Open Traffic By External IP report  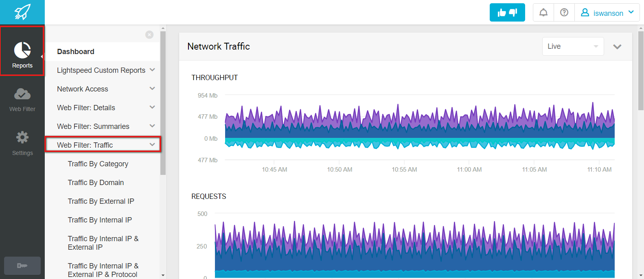[101, 201]
